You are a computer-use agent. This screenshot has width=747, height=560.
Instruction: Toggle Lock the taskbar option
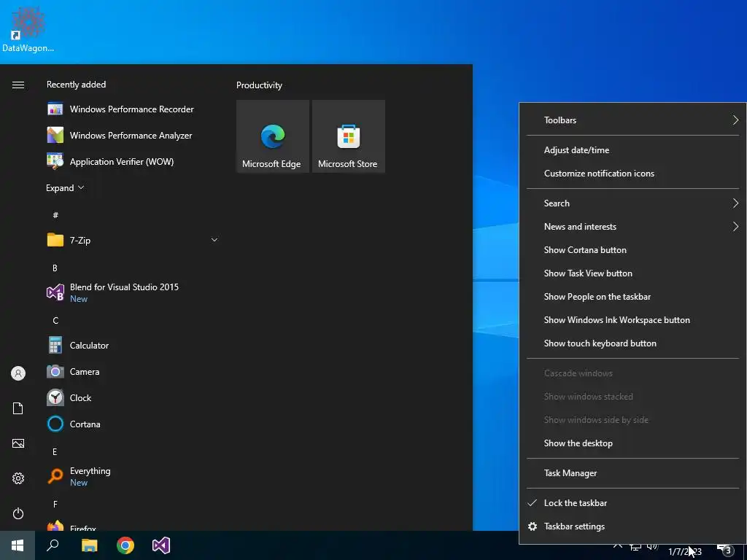632,503
